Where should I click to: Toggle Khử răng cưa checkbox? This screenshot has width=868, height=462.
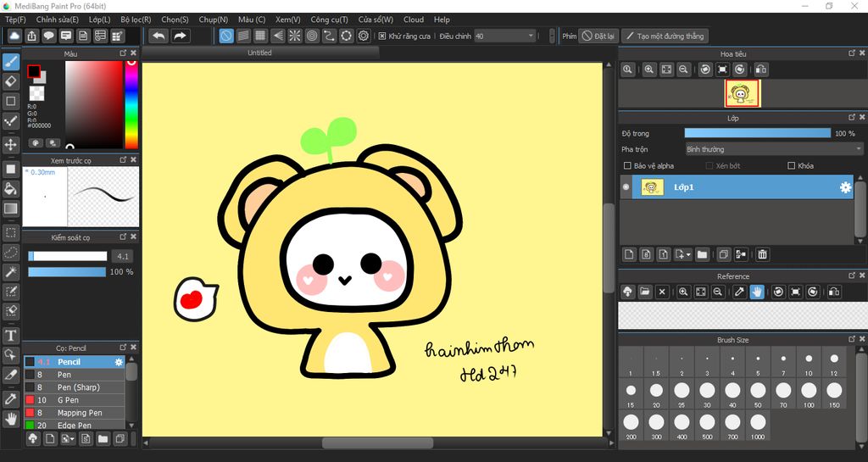click(382, 36)
